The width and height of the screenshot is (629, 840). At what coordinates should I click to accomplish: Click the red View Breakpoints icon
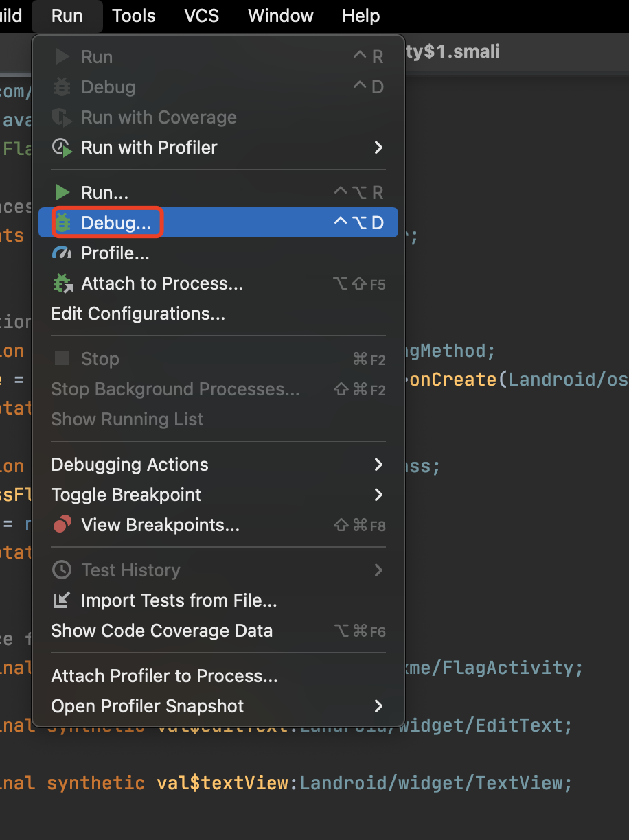tap(62, 525)
